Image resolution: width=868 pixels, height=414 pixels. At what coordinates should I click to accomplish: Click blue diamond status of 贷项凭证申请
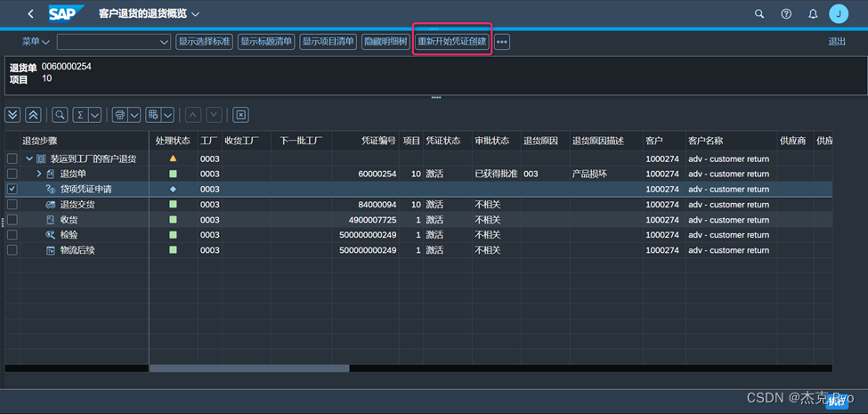[173, 190]
